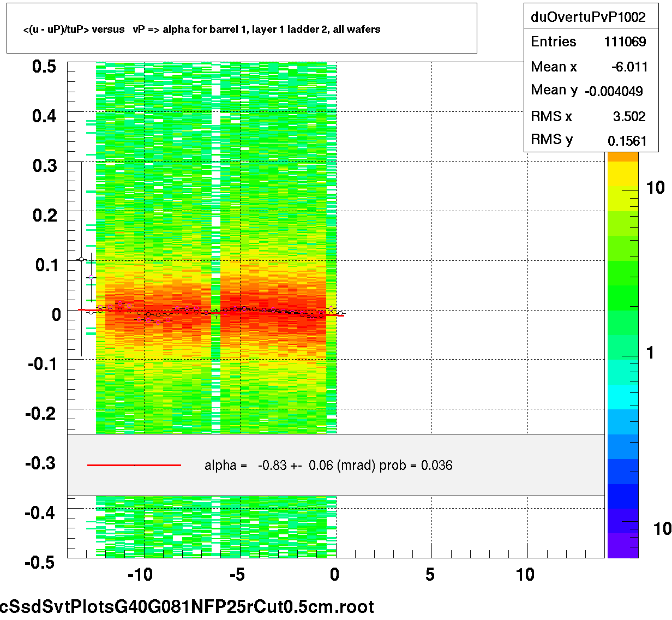The height and width of the screenshot is (620, 672).
Task: Pick the yellow band of color palette
Action: point(622,175)
